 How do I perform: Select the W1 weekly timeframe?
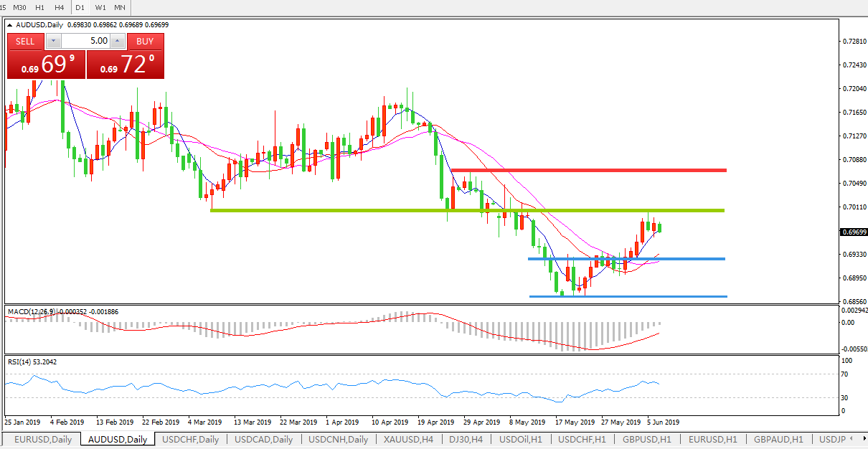point(100,7)
